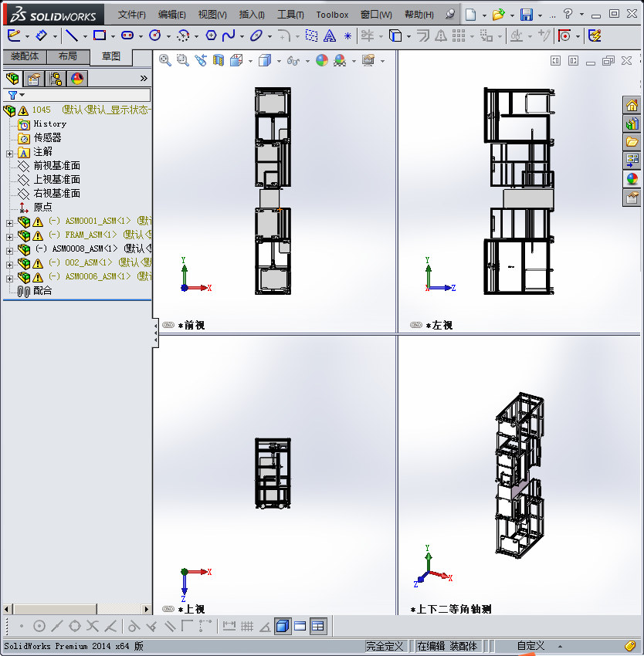Click the sketch Text tool icon
Viewport: 644px width, 656px height.
point(330,36)
